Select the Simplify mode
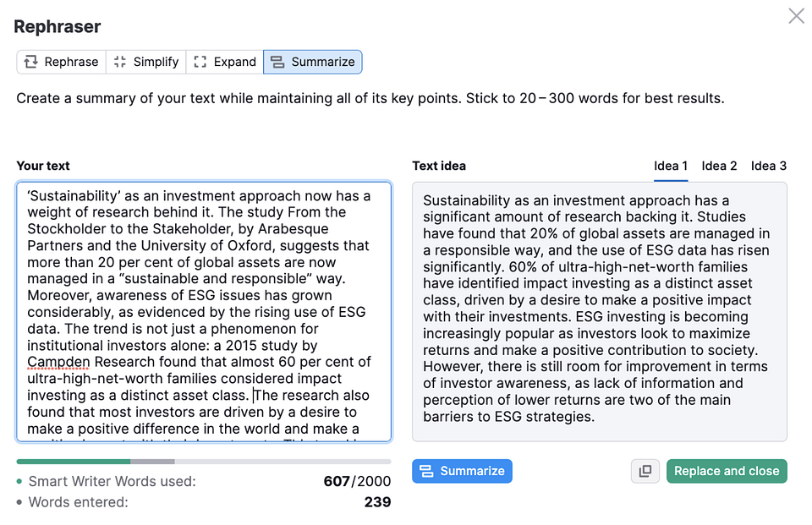This screenshot has width=812, height=525. point(146,62)
